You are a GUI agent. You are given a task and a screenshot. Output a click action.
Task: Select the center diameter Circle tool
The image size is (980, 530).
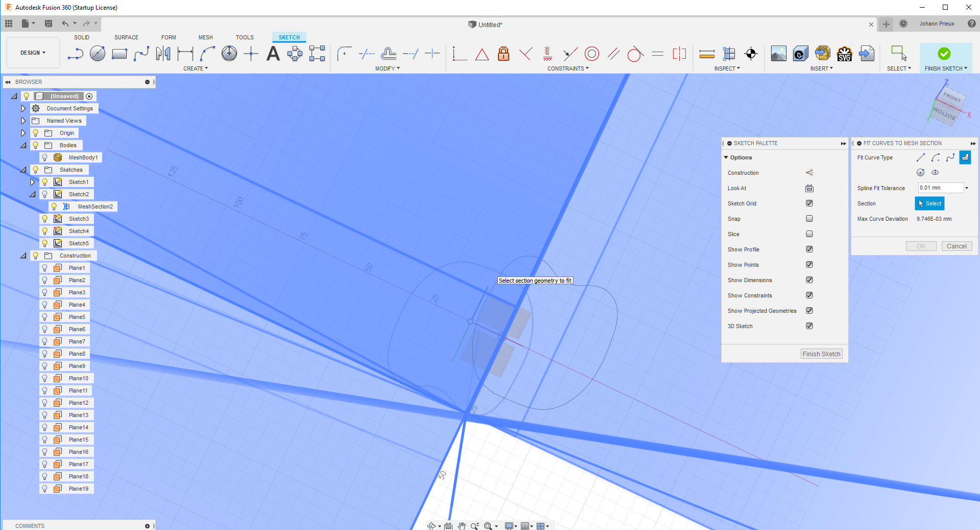click(x=98, y=53)
